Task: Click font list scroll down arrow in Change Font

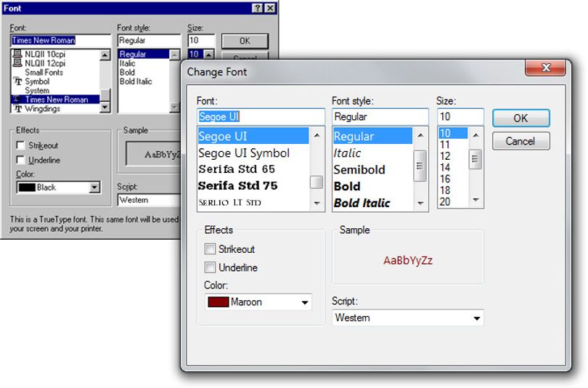Action: pos(317,203)
